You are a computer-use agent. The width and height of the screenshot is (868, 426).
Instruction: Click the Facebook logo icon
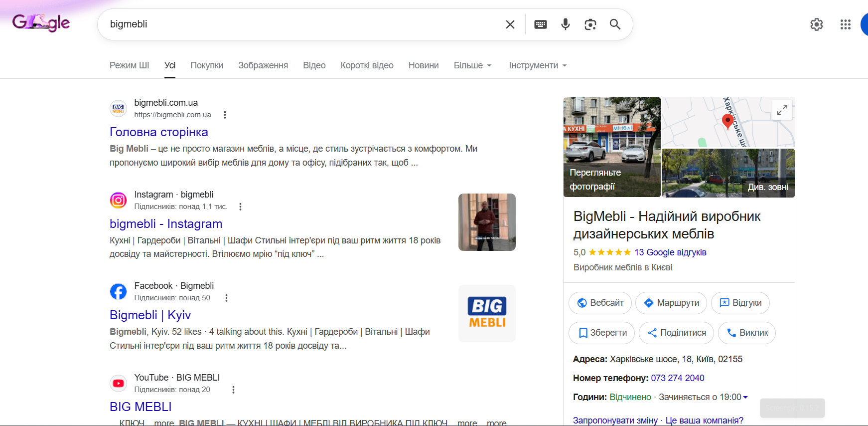coord(118,291)
